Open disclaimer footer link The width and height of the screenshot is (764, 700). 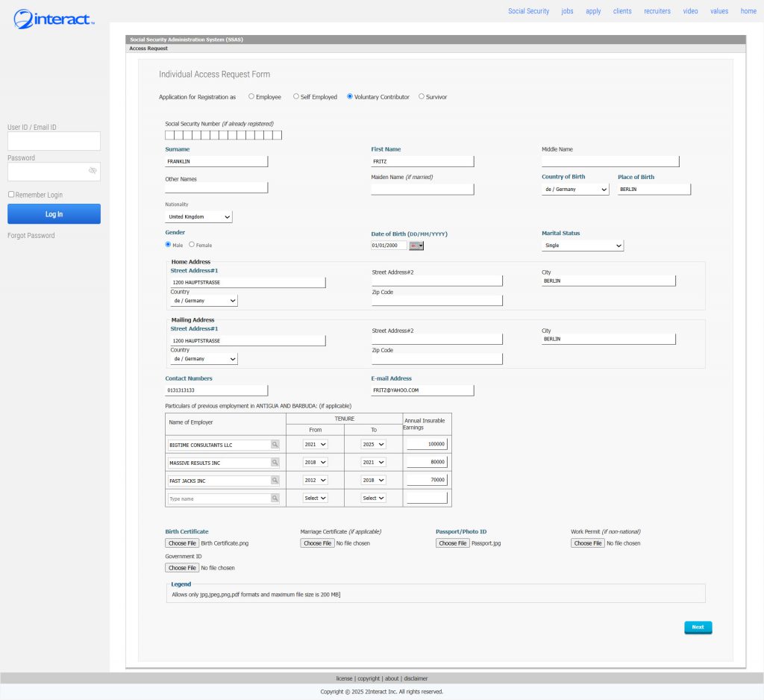coord(416,678)
